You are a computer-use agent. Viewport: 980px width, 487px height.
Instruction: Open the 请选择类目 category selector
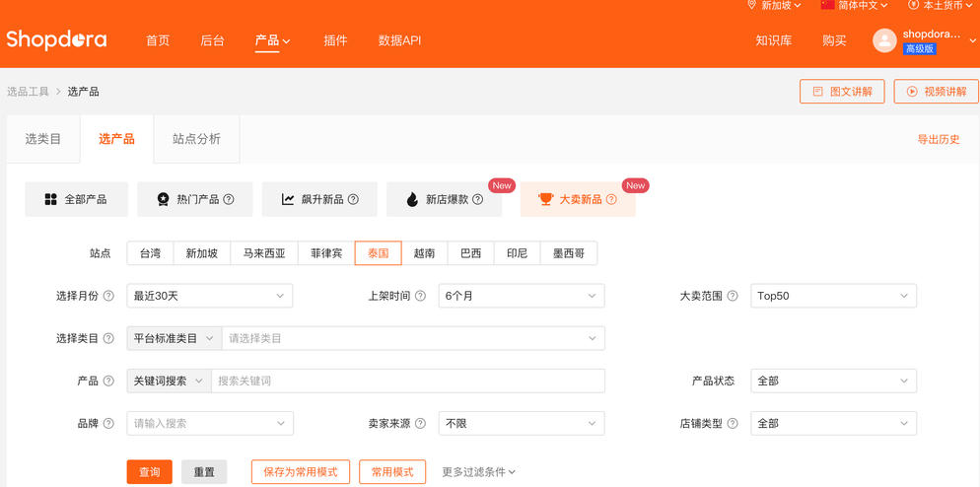tap(413, 338)
